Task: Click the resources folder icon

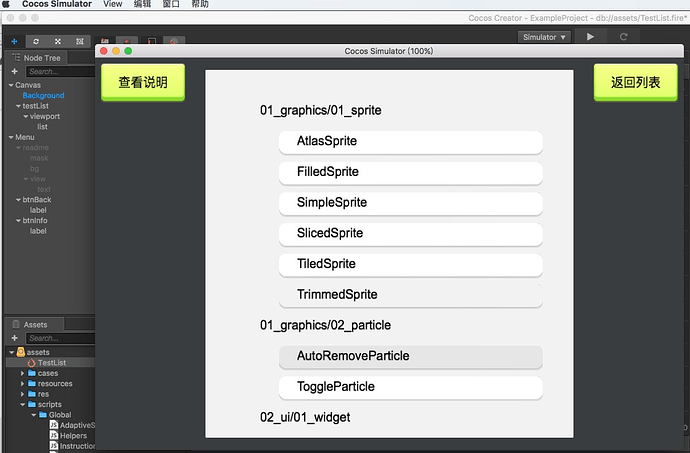Action: click(x=32, y=384)
